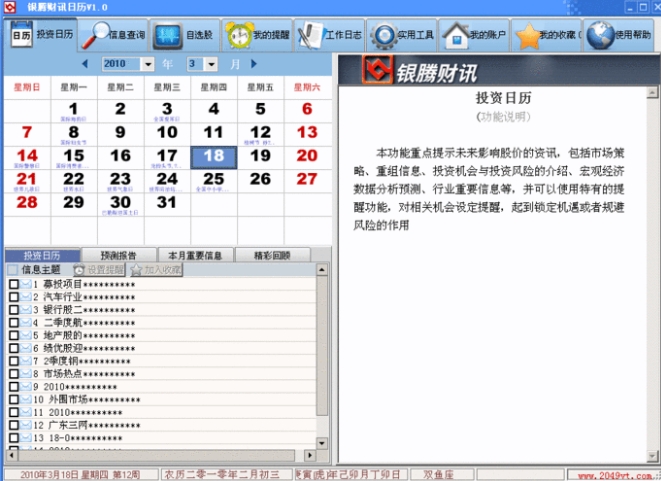The width and height of the screenshot is (661, 481).
Task: Open 我的提醒 alarm clock icon
Action: tap(239, 35)
